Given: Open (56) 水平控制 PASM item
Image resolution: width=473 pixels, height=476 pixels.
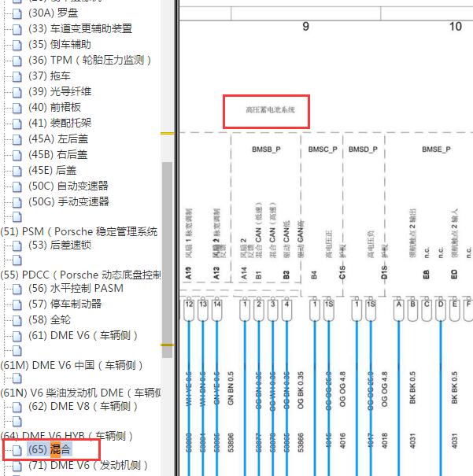Looking at the screenshot, I should point(76,289).
